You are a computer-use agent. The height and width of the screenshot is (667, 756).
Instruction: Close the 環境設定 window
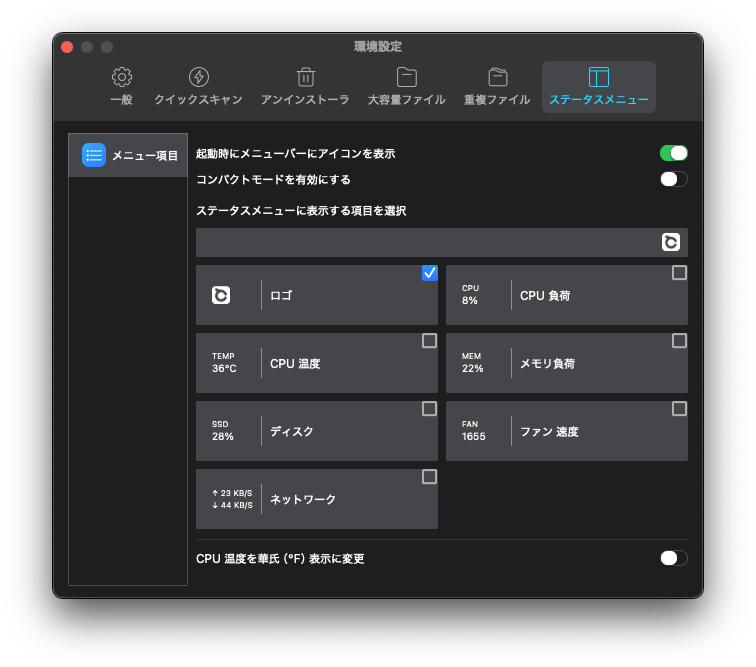[67, 47]
